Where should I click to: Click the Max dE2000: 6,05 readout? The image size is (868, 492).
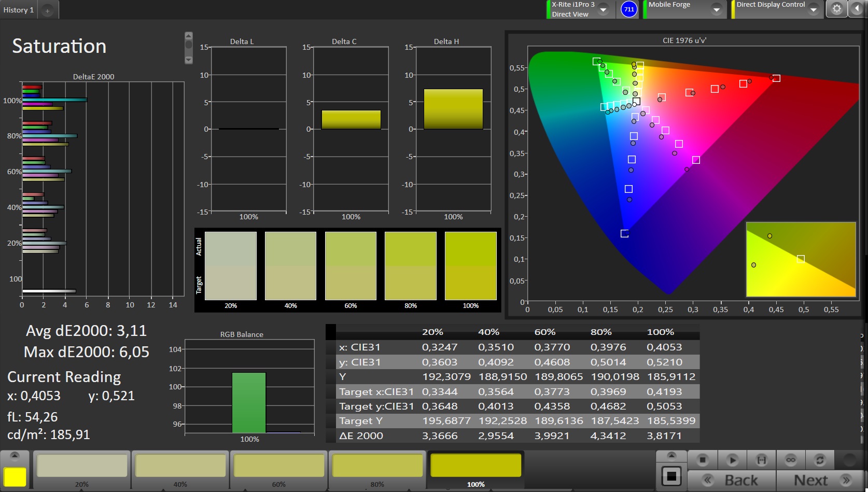(x=87, y=352)
